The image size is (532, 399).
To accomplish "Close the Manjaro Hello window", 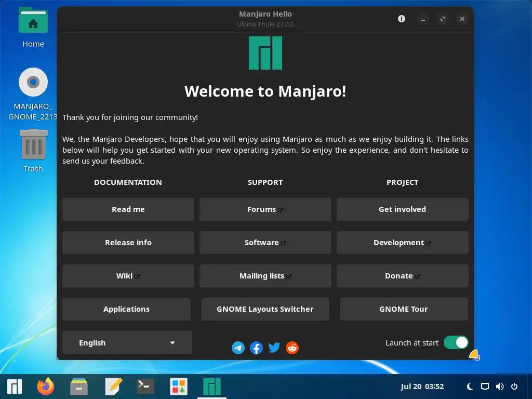I will tap(462, 19).
